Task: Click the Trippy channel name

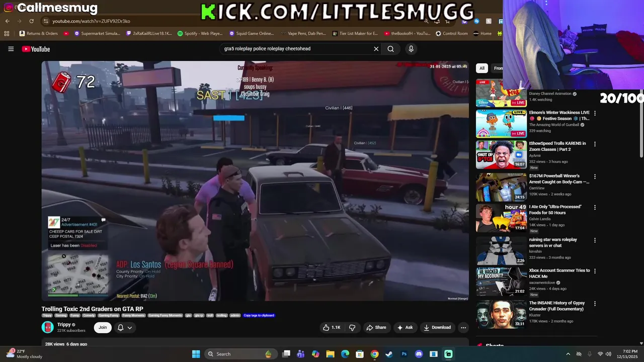Action: click(x=64, y=325)
